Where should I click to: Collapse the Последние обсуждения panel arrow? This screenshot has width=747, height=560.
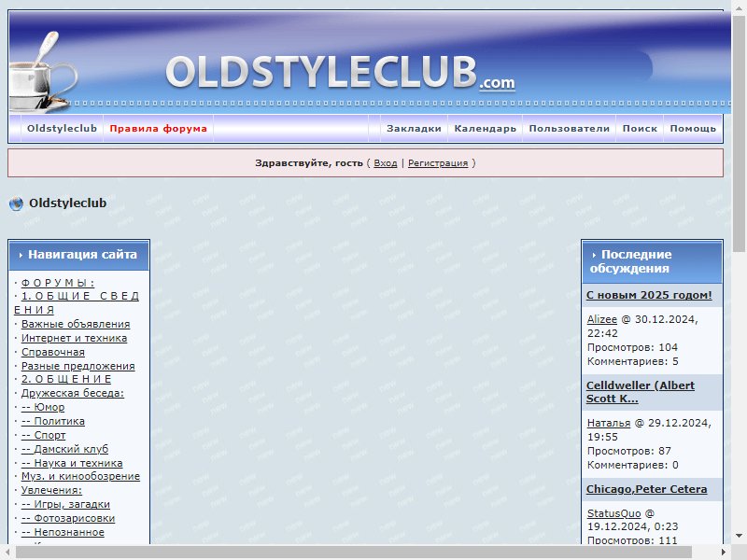point(594,255)
